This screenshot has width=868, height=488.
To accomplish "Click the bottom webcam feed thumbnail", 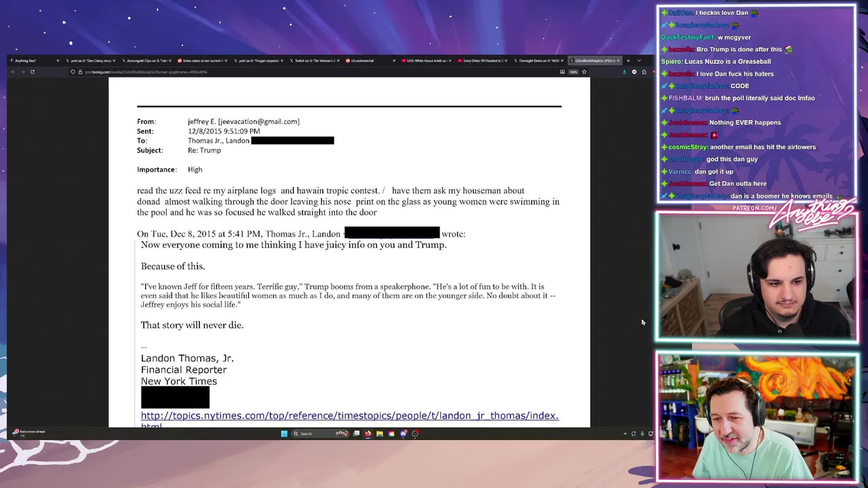I will 756,416.
